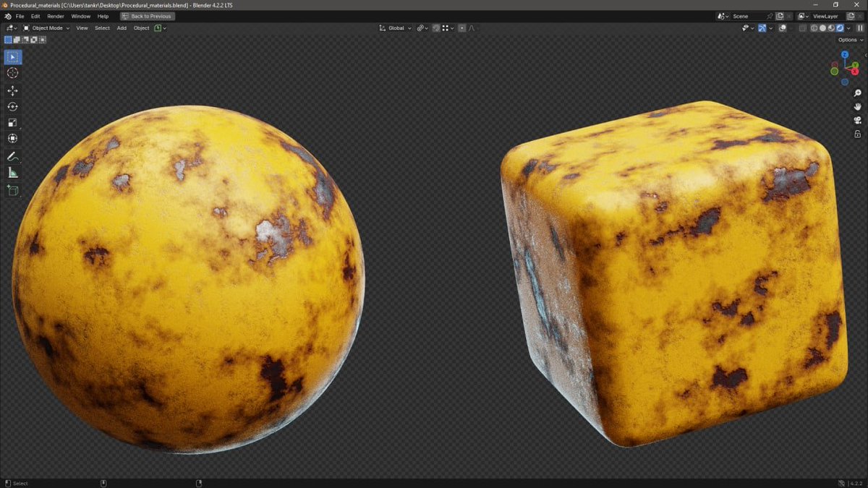Click the camera view icon in viewport corner

[x=857, y=120]
